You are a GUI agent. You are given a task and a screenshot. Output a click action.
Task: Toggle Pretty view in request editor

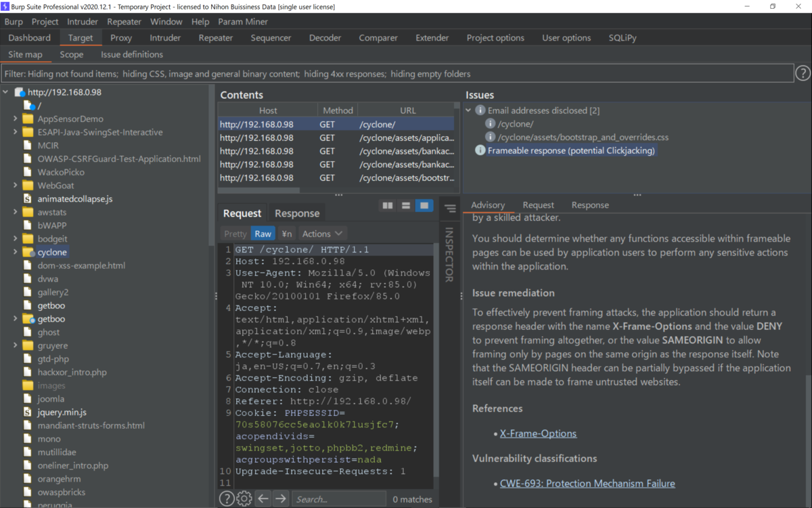point(235,234)
